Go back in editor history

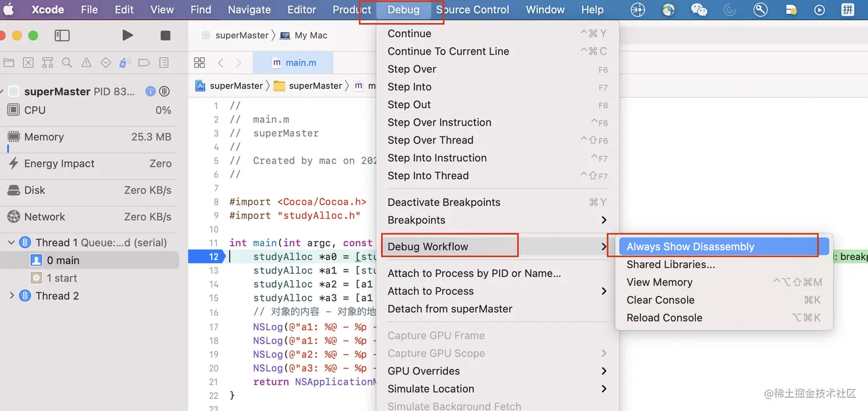220,63
